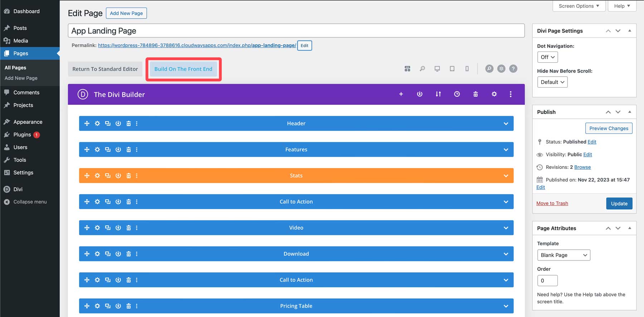Screen dimensions: 644x317
Task: Open the layers round icon in builder toolbar
Action: tap(501, 69)
